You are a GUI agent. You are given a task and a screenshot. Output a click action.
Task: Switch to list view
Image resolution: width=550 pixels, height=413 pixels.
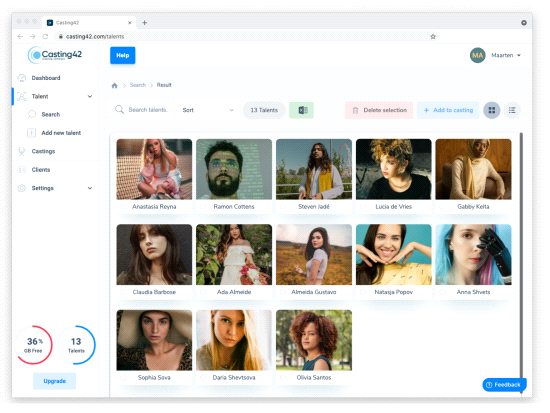512,110
